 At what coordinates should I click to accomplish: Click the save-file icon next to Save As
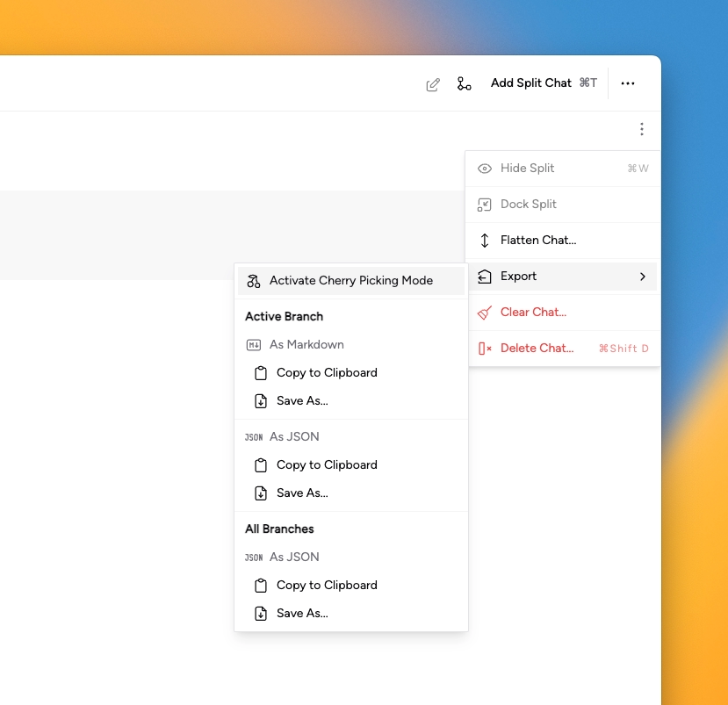[x=261, y=400]
